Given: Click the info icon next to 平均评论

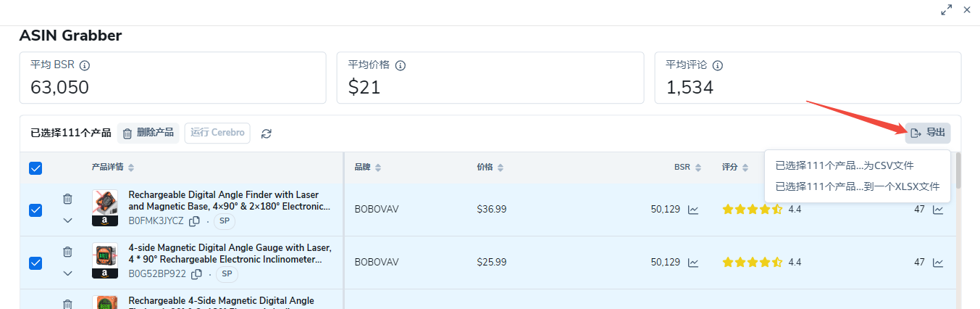Looking at the screenshot, I should (718, 65).
